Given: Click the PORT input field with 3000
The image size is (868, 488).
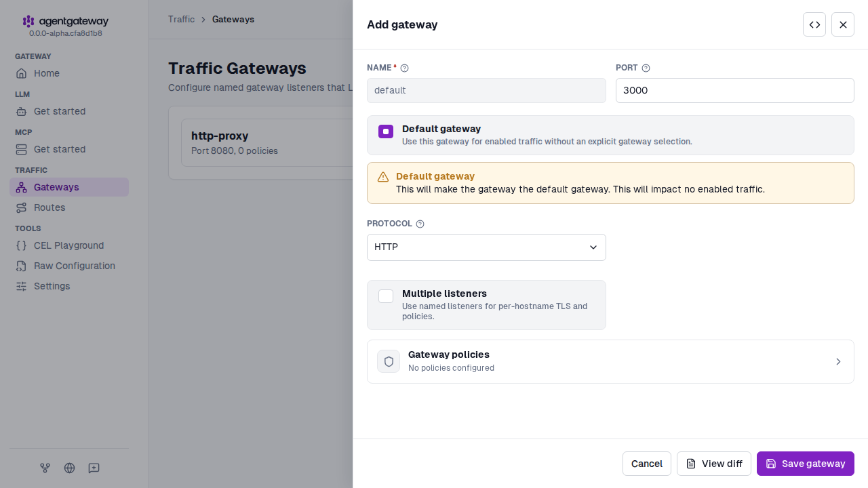Looking at the screenshot, I should 735,90.
